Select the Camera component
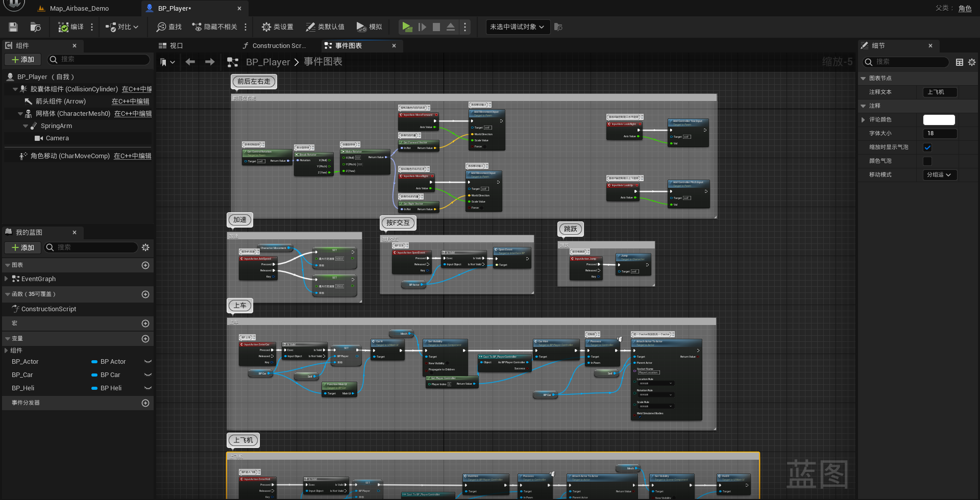The width and height of the screenshot is (980, 500). (57, 138)
